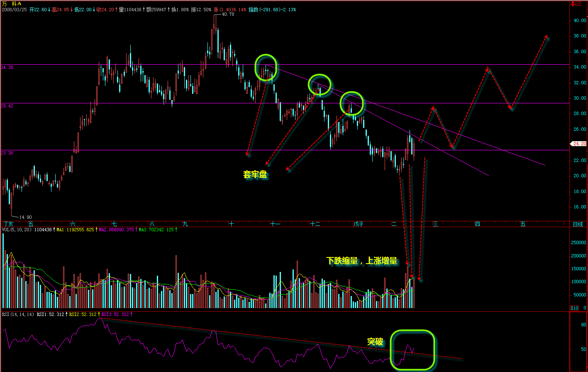
Task: Click the 23.38 horizontal level label
Action: point(7,153)
